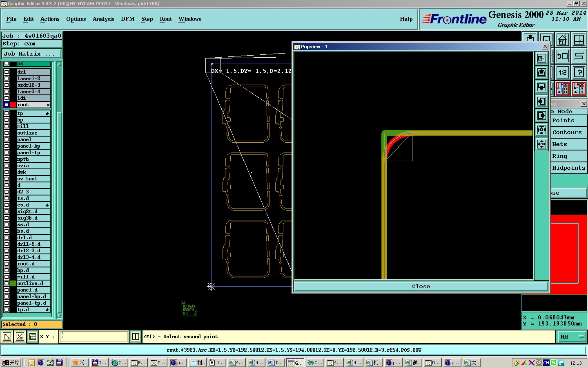
Task: Click green color swatch of outline.d layer
Action: tap(13, 283)
